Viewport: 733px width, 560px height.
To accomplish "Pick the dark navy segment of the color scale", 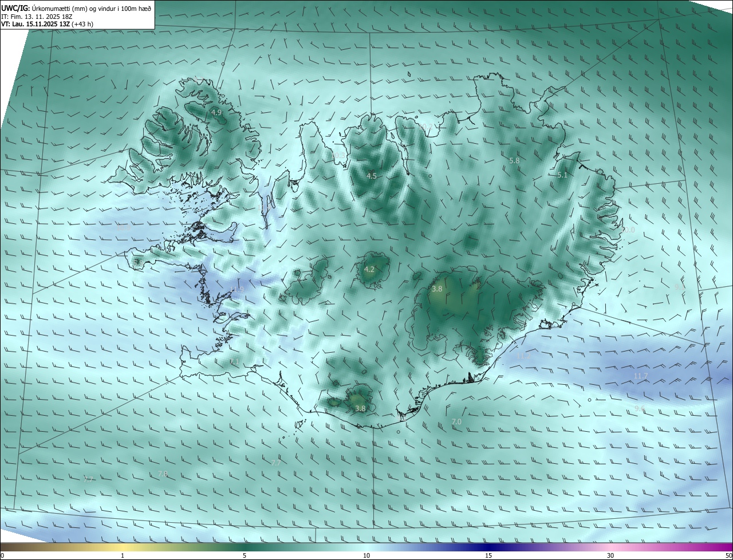I will [490, 547].
